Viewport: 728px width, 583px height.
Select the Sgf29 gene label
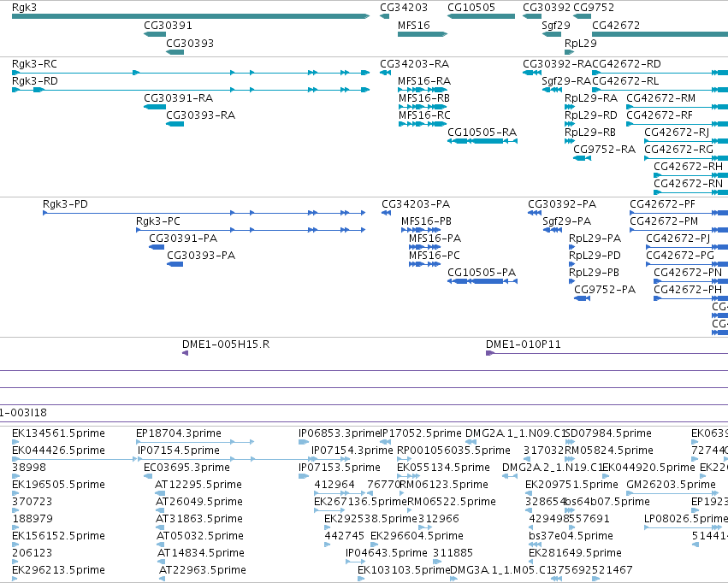(x=556, y=25)
